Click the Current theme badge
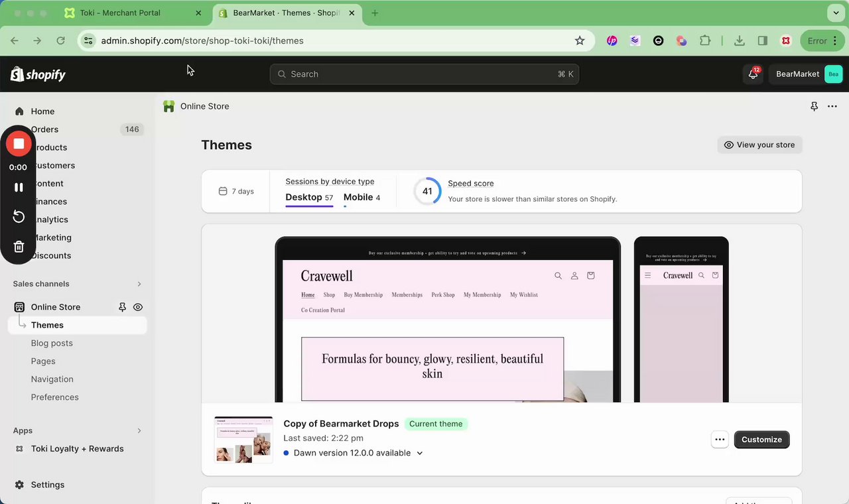Viewport: 849px width, 504px height. [436, 424]
